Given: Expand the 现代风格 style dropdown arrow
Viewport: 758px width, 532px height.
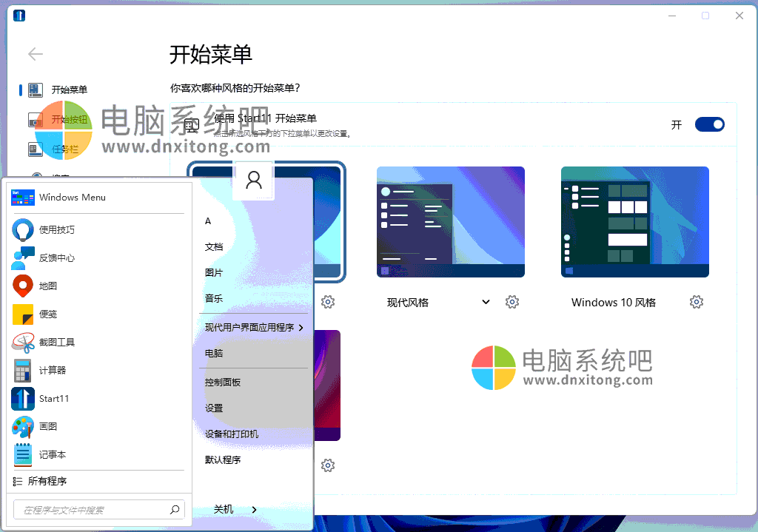Looking at the screenshot, I should pyautogui.click(x=486, y=302).
